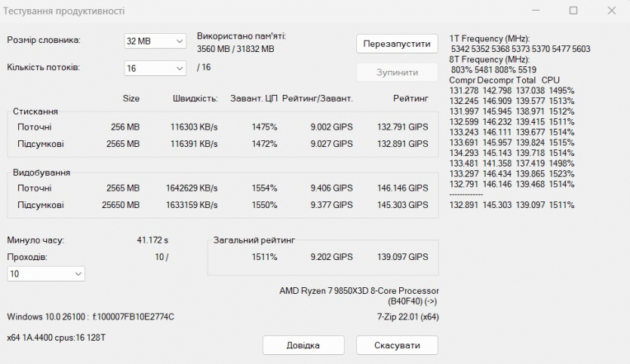Close the Тестування продуктивності window
The height and width of the screenshot is (364, 630).
point(611,11)
